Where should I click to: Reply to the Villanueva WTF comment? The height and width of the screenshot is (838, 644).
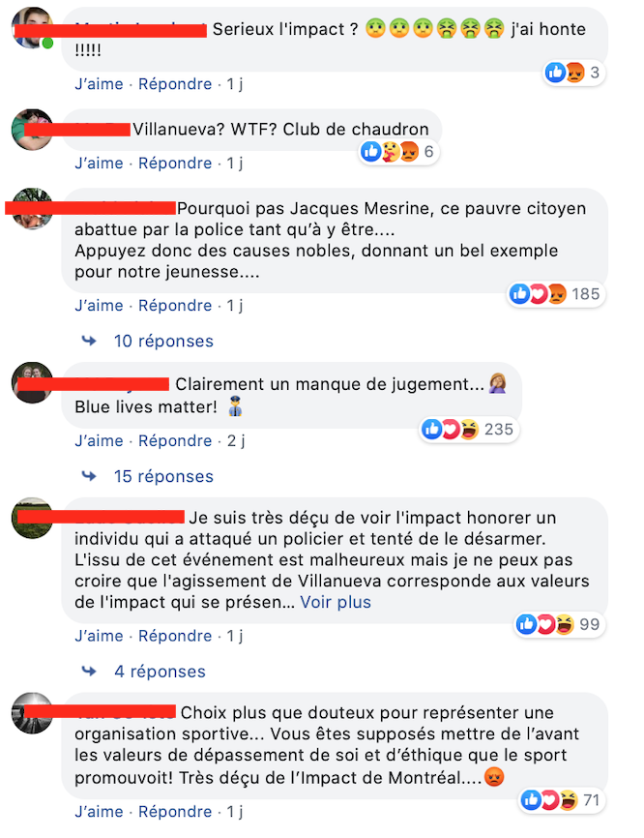tap(175, 163)
